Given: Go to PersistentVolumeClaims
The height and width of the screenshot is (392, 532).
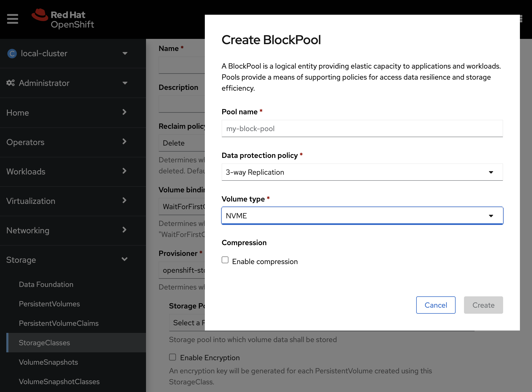Looking at the screenshot, I should click(x=59, y=323).
